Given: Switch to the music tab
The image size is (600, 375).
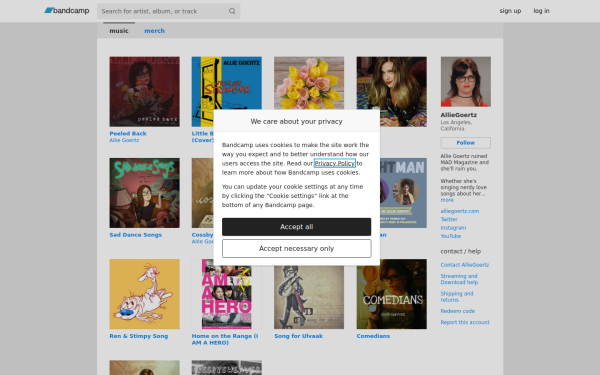Looking at the screenshot, I should [x=119, y=31].
